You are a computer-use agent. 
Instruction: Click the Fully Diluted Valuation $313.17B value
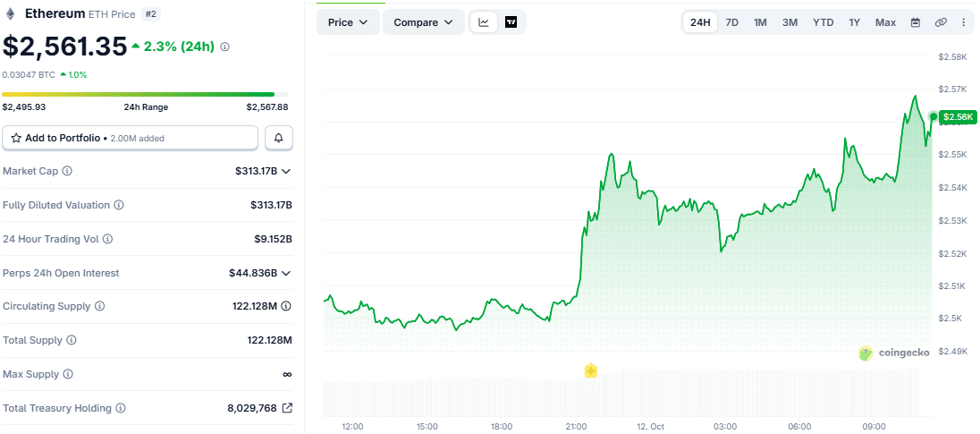(271, 205)
